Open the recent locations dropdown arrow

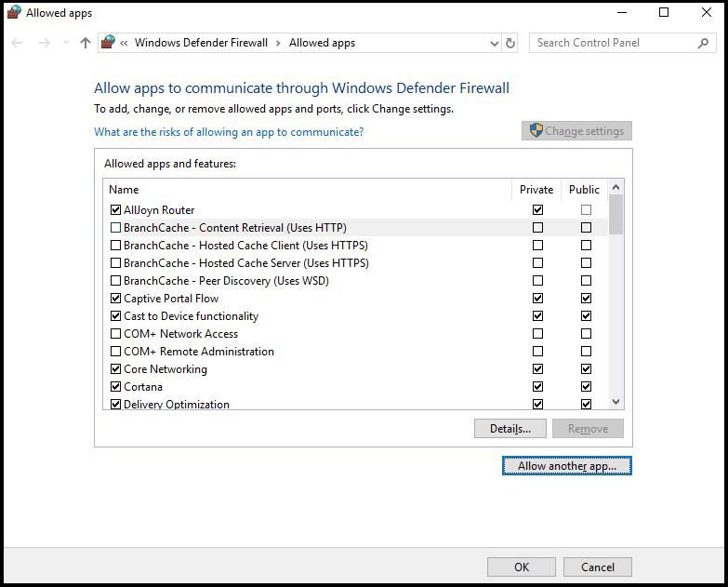tap(65, 43)
